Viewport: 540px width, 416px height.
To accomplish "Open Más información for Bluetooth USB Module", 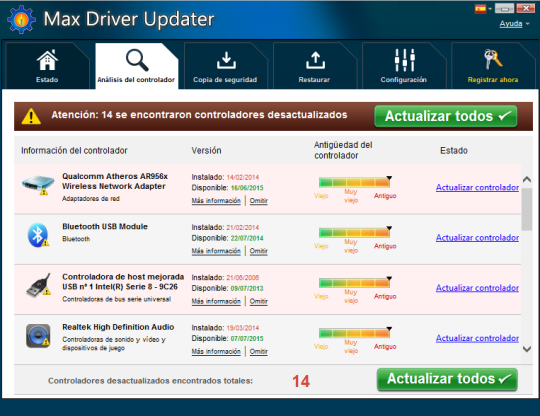I will click(216, 251).
